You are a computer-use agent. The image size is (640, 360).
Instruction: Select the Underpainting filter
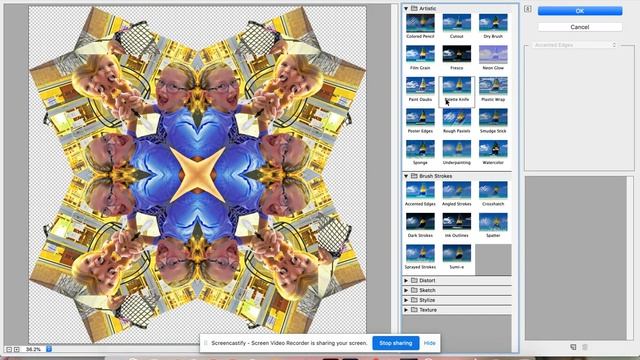pos(456,149)
